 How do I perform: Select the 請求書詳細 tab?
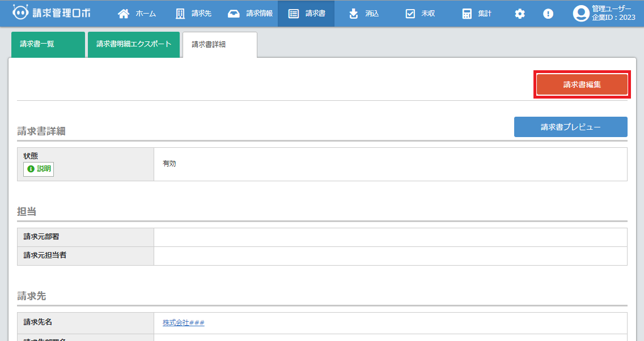point(219,45)
